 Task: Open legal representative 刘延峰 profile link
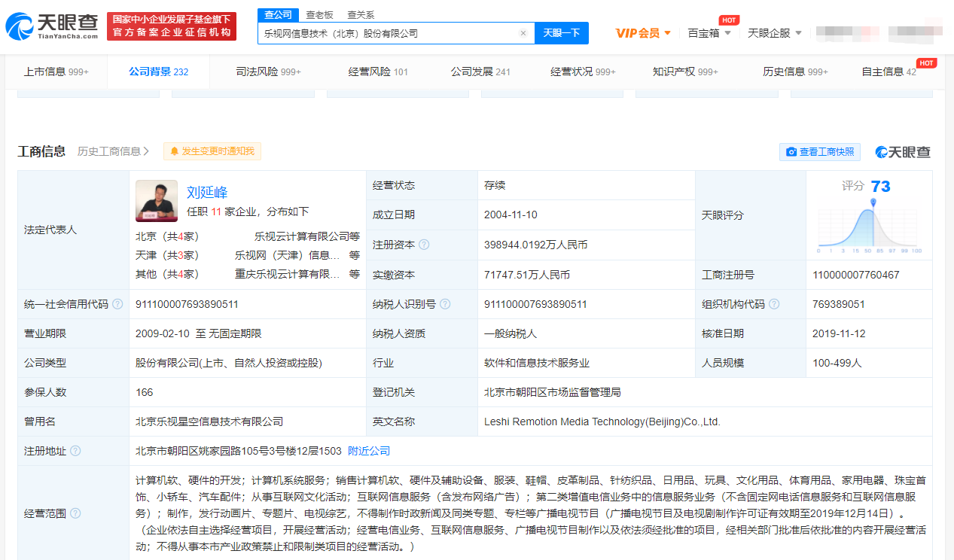point(207,193)
